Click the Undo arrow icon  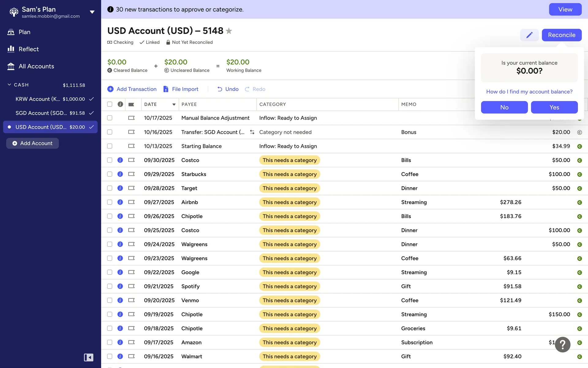(220, 89)
